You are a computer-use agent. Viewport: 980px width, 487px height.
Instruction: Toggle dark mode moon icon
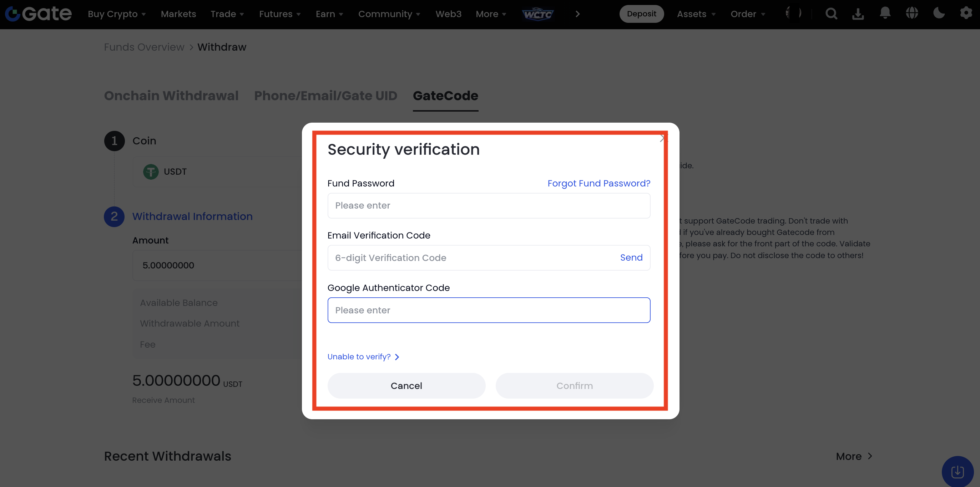(939, 13)
